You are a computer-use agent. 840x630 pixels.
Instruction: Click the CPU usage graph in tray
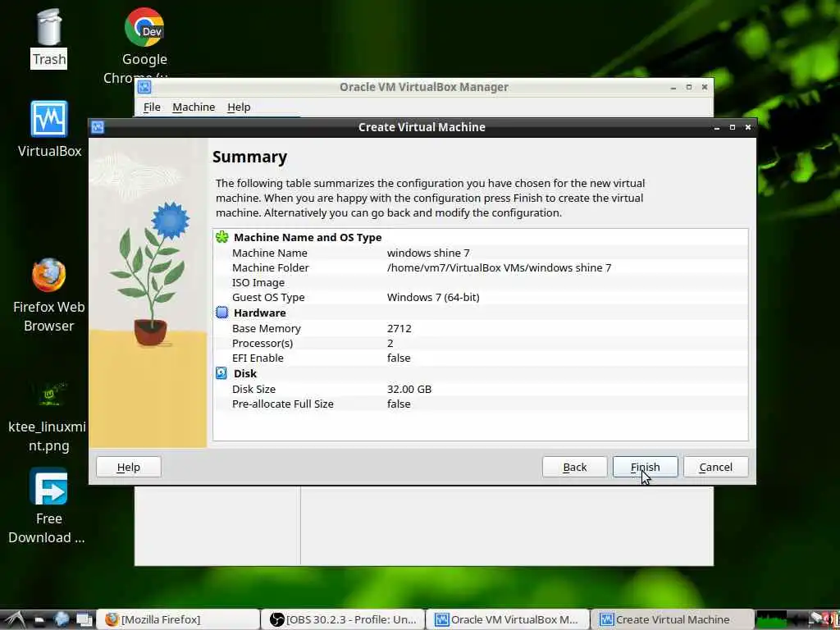pos(771,619)
